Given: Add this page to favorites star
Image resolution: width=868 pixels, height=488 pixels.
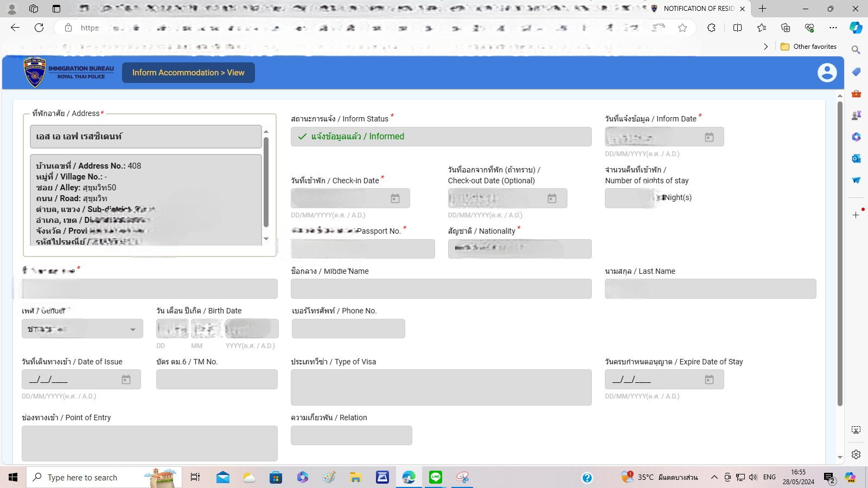Looking at the screenshot, I should (x=682, y=28).
